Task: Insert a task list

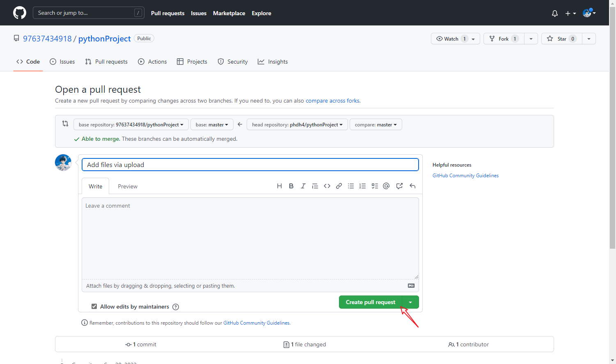Action: 375,186
